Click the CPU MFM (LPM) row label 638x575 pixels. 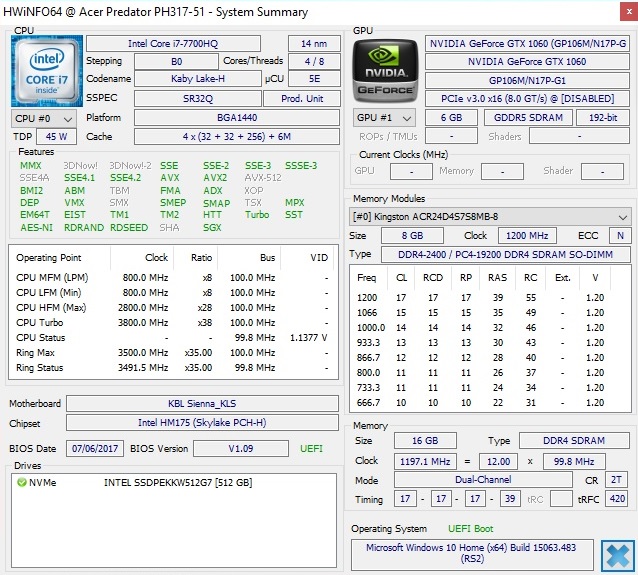tap(52, 278)
